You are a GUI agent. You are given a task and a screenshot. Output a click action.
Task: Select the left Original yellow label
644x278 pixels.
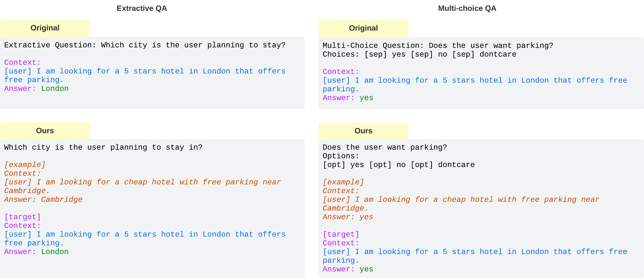45,28
